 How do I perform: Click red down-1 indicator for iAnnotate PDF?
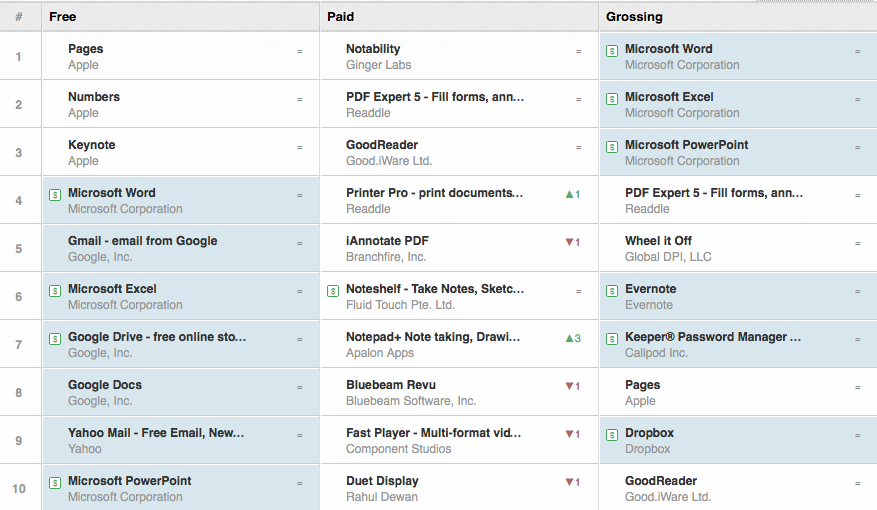tap(573, 243)
